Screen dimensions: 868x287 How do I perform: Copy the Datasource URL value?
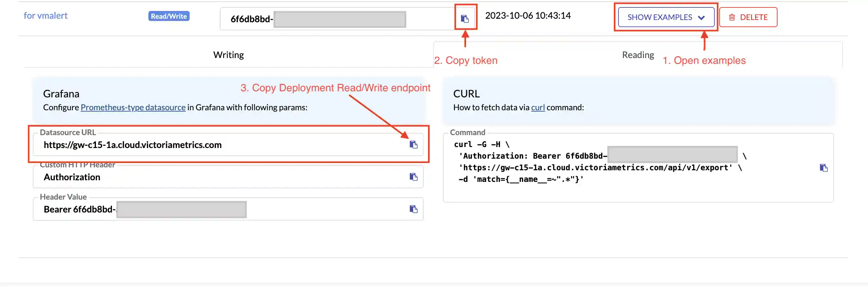(413, 145)
